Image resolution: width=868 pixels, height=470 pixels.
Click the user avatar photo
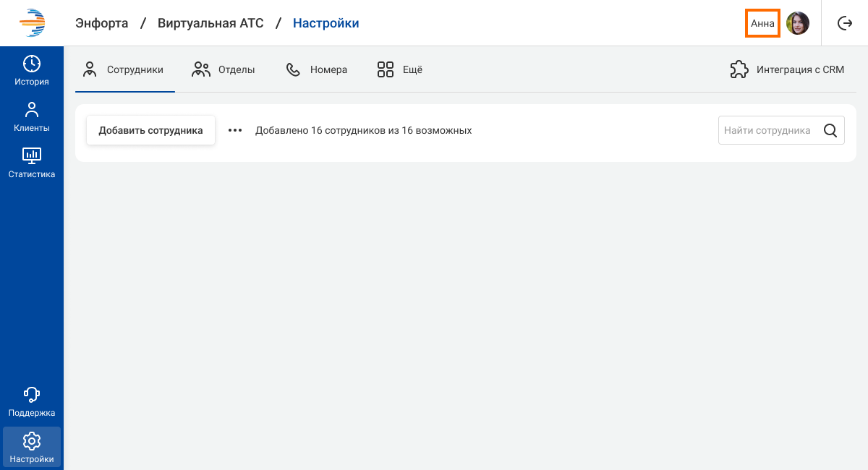798,23
